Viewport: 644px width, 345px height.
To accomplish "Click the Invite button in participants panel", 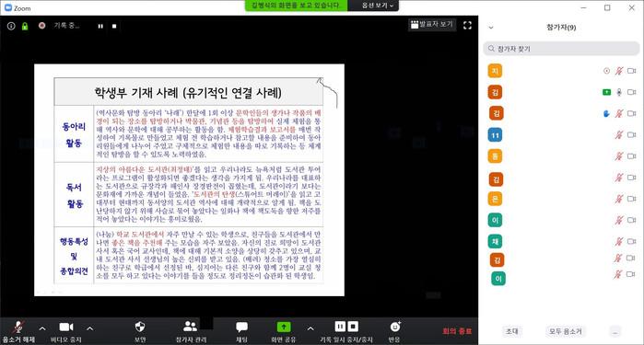I will (511, 331).
